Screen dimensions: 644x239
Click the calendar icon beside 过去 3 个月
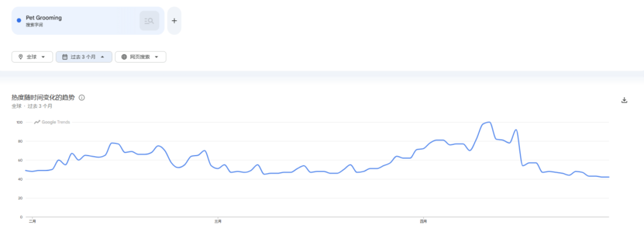[x=65, y=57]
